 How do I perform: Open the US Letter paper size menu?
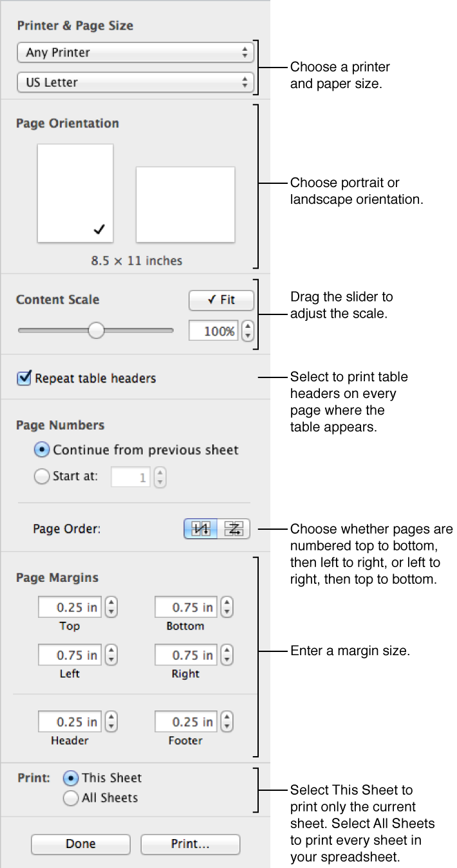coord(135,82)
